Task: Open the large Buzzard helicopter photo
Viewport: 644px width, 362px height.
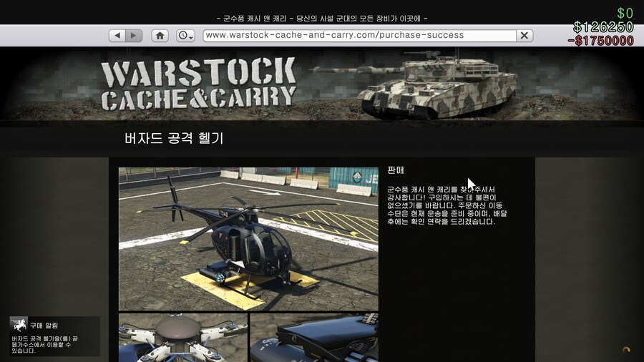Action: (x=248, y=238)
